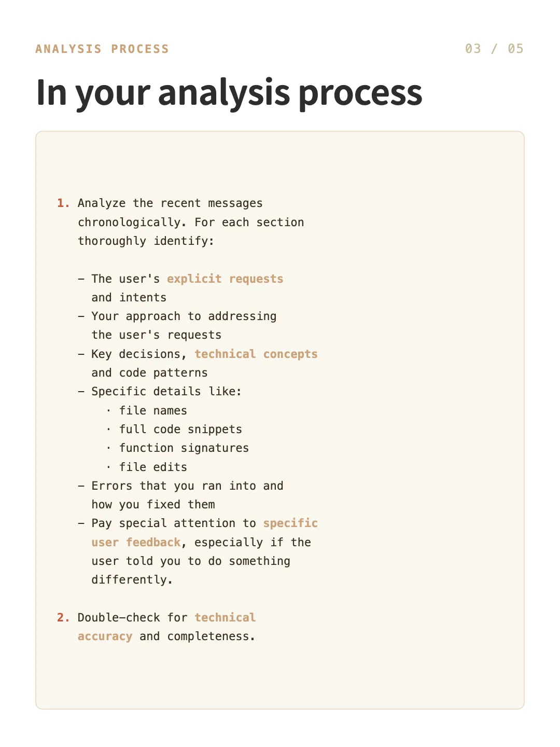Click the number 2. list marker

tap(63, 617)
